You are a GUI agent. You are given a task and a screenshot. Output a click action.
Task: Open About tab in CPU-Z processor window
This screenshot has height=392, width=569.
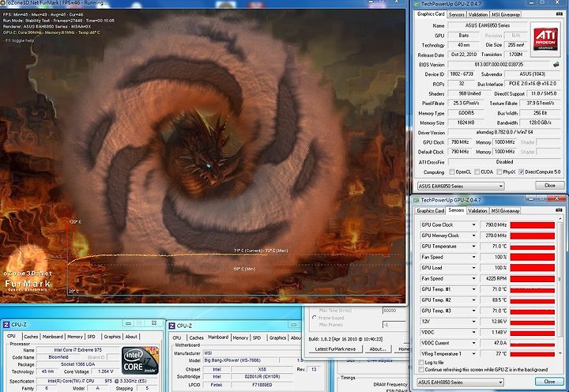click(x=131, y=337)
